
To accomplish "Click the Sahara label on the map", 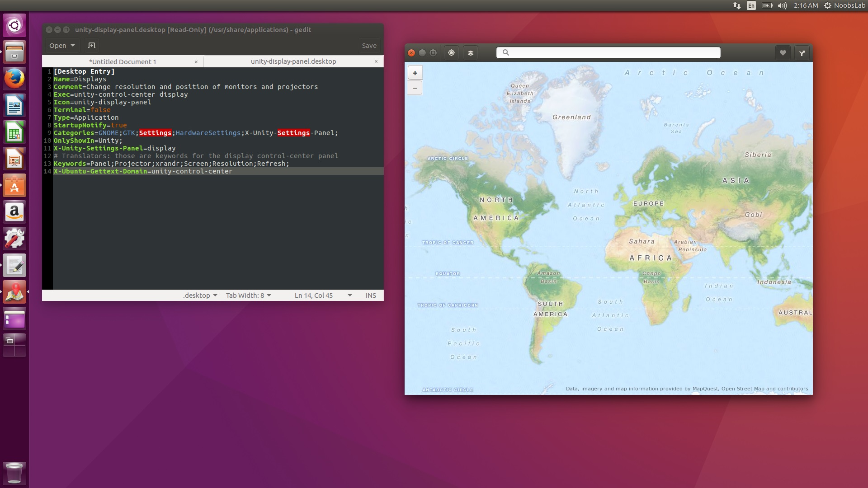I will (642, 241).
